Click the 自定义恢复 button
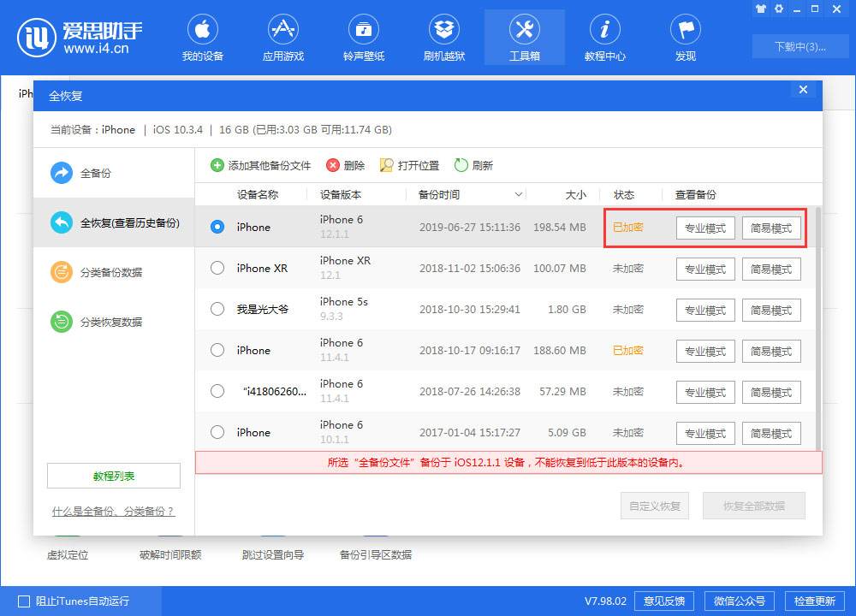The height and width of the screenshot is (616, 856). 655,506
